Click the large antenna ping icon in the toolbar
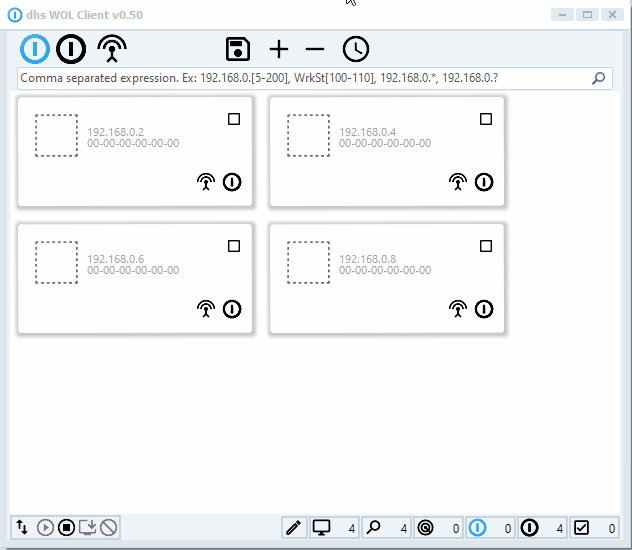The width and height of the screenshot is (632, 550). (x=112, y=49)
